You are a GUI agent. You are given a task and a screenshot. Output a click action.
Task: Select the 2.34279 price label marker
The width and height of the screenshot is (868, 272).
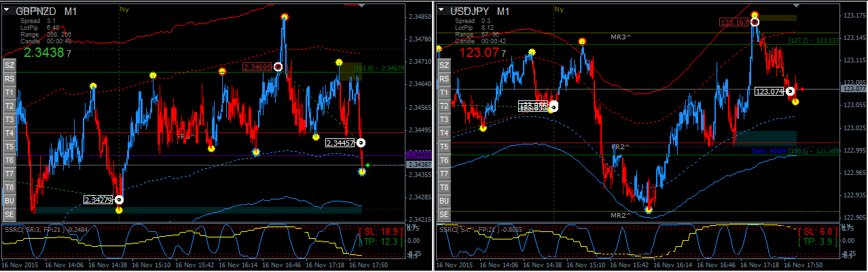tap(99, 199)
